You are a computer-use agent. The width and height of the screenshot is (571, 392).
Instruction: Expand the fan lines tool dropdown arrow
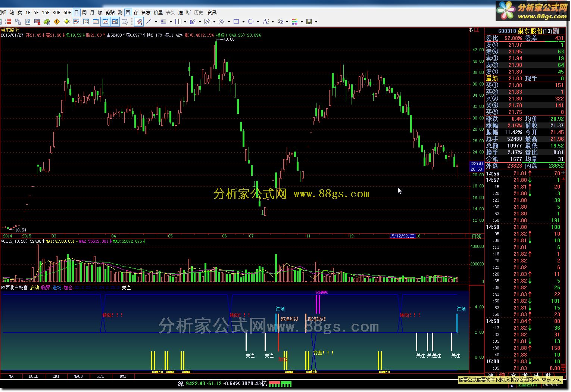click(x=200, y=22)
